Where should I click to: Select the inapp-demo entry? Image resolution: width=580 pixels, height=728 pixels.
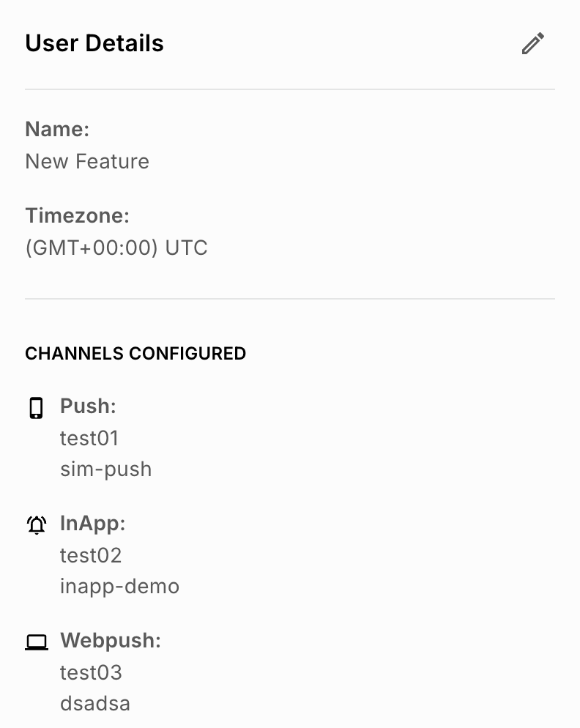click(x=120, y=587)
